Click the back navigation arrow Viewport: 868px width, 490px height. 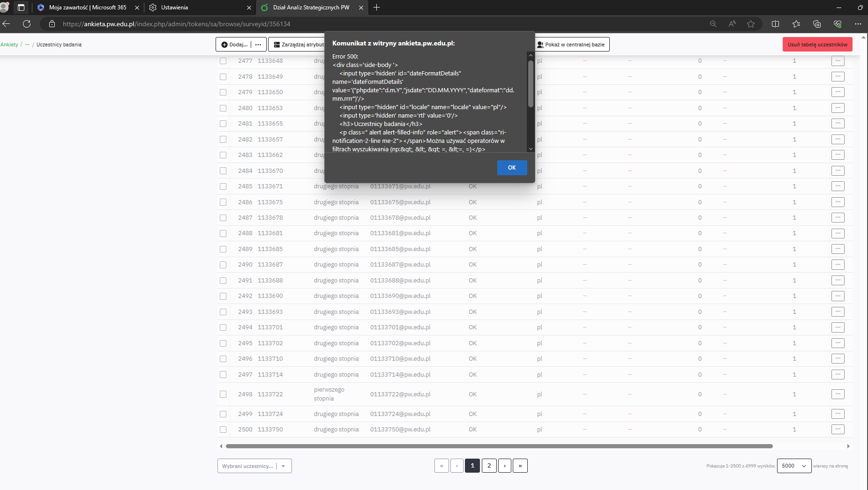tap(7, 24)
